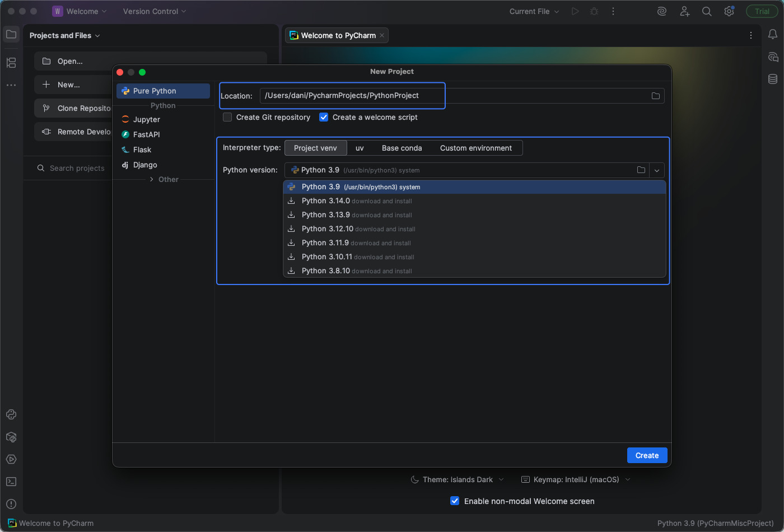Choose Python 3.13.9 download and install
Image resolution: width=784 pixels, height=532 pixels.
(x=475, y=215)
